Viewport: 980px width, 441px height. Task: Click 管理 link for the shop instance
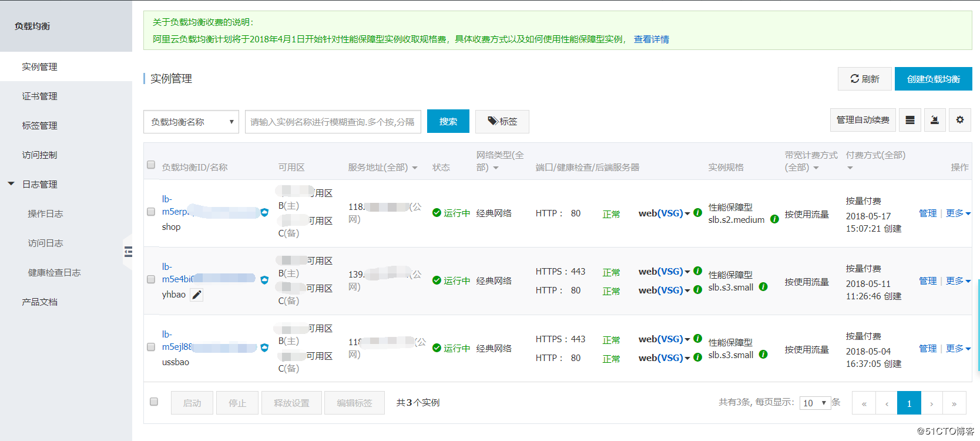[x=928, y=213]
